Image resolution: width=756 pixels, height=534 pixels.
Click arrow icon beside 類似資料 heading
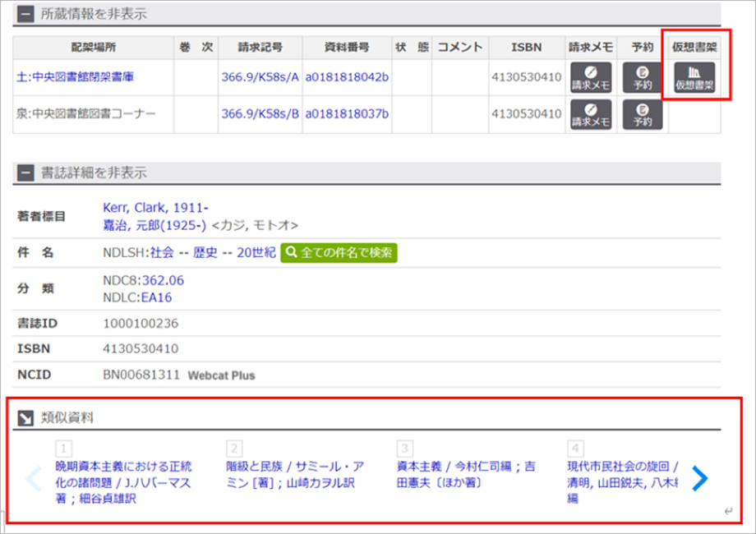(25, 417)
